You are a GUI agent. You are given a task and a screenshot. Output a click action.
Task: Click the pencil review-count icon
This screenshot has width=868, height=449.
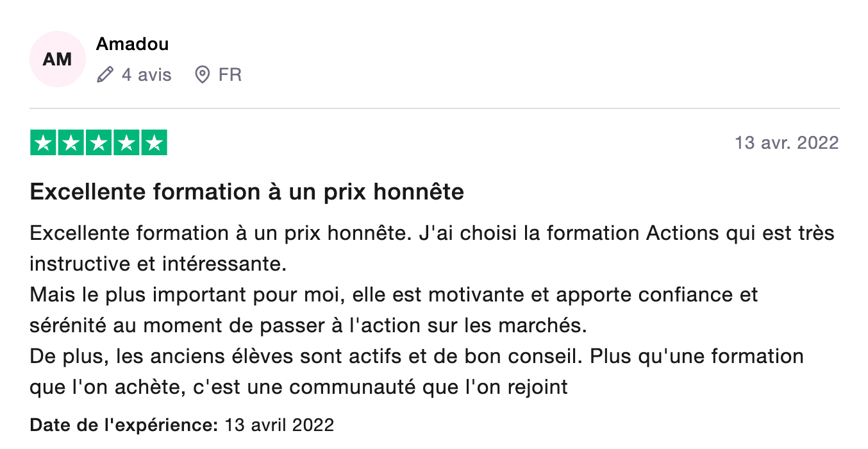coord(104,75)
